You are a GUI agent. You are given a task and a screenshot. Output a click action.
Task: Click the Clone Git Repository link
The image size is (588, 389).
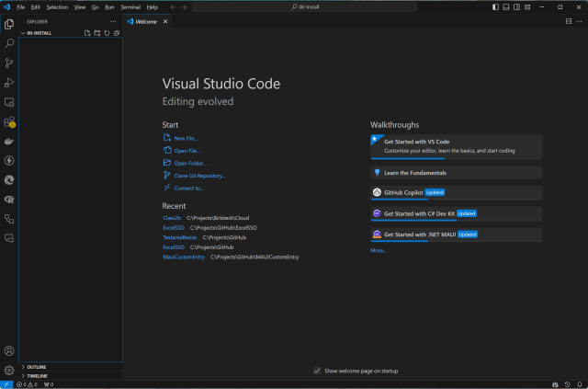click(x=199, y=175)
